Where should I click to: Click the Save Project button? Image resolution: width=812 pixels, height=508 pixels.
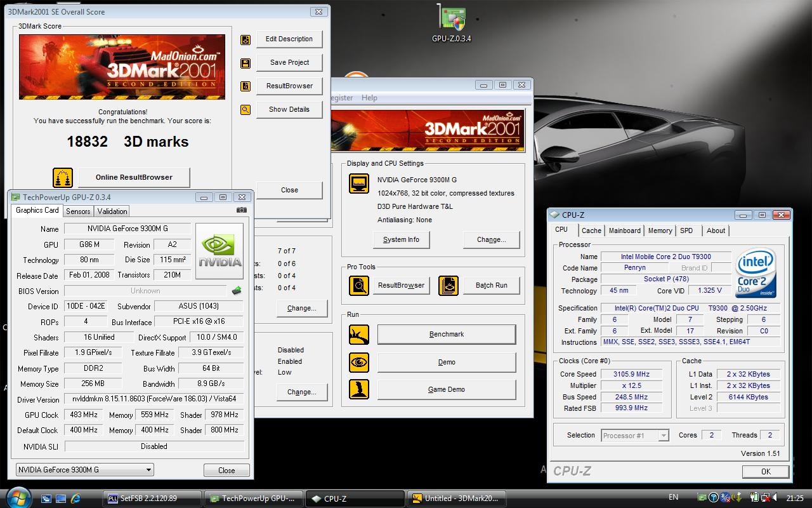click(289, 62)
